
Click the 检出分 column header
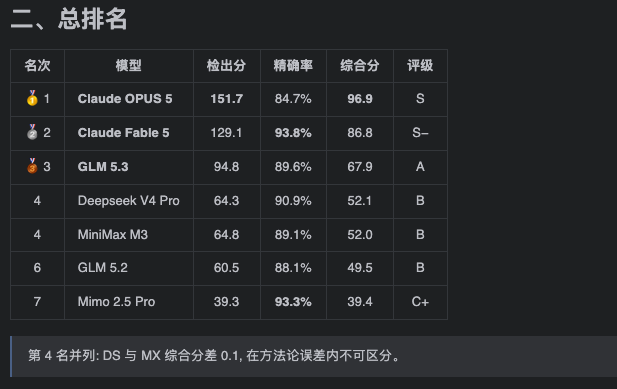click(226, 65)
